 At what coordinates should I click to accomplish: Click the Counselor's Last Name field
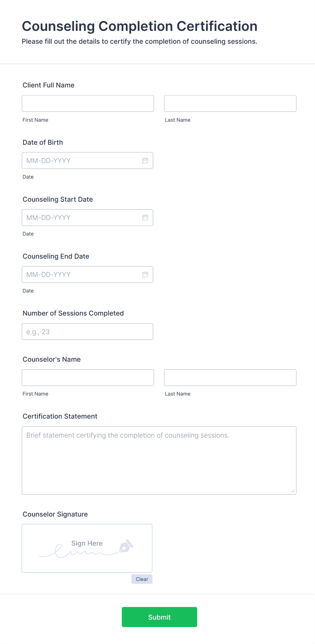pyautogui.click(x=230, y=378)
